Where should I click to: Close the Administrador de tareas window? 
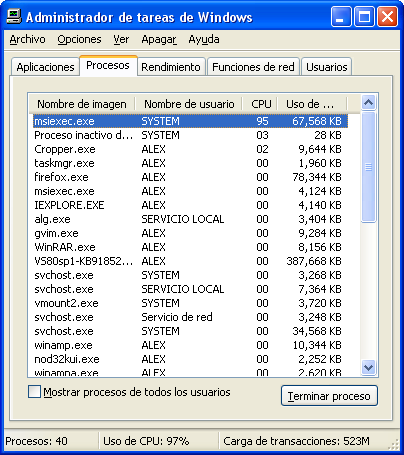coord(387,17)
